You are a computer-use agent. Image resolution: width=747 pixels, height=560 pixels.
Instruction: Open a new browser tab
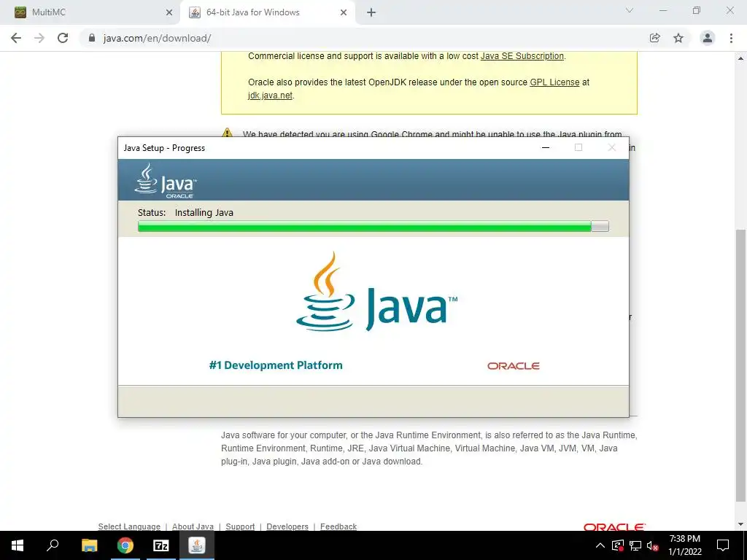click(x=371, y=12)
